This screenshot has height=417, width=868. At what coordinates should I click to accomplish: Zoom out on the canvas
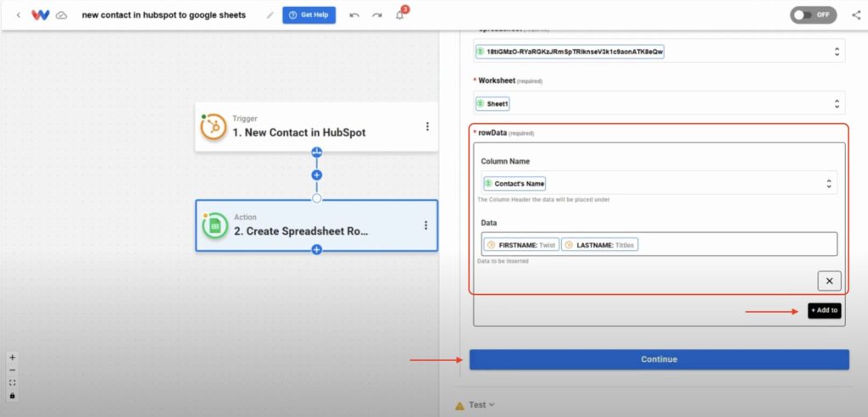(x=12, y=370)
